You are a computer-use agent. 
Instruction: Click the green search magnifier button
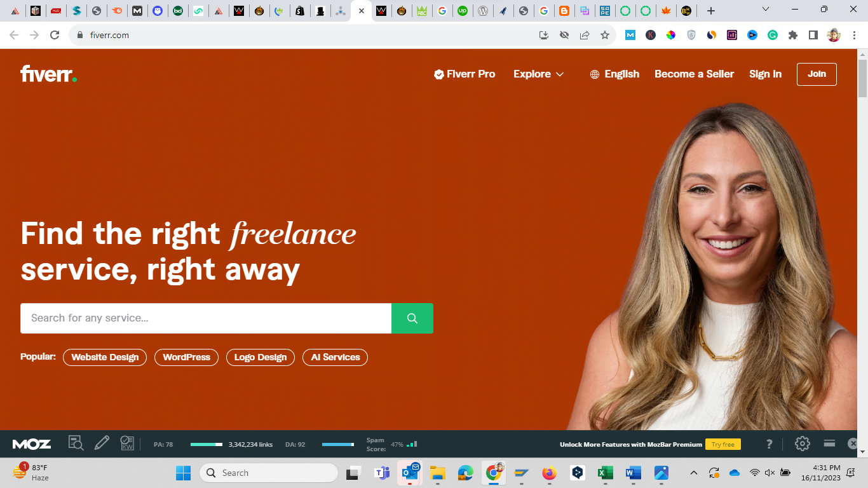coord(412,318)
